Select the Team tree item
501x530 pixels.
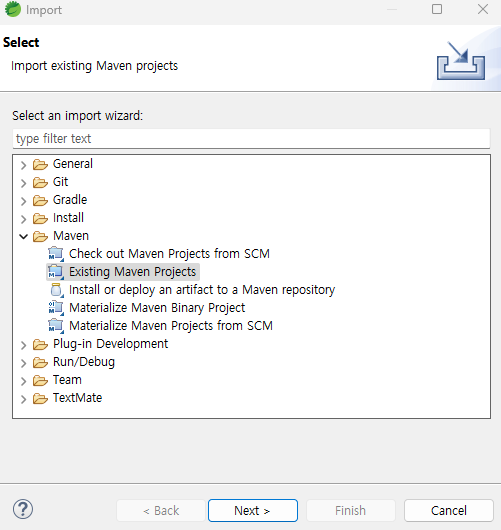pyautogui.click(x=67, y=380)
